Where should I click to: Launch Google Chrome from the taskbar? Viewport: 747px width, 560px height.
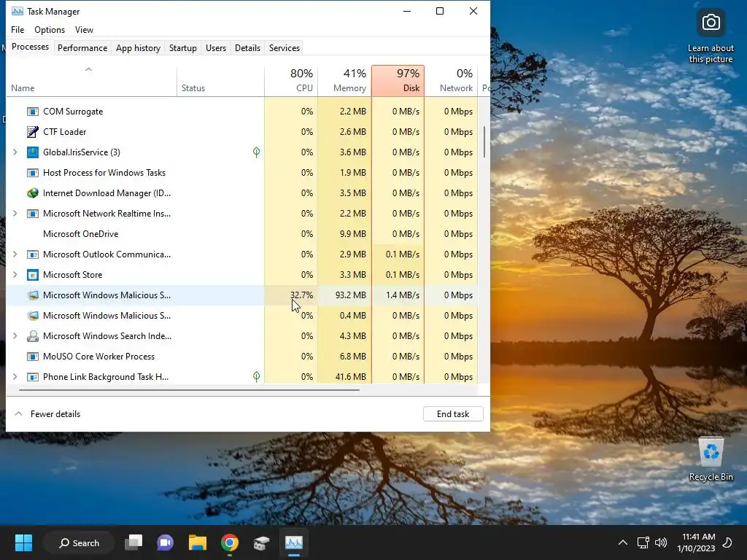click(230, 542)
